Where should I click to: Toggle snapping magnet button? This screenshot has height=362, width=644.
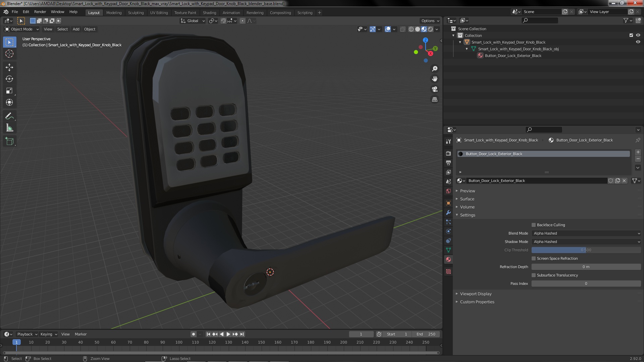pyautogui.click(x=223, y=21)
